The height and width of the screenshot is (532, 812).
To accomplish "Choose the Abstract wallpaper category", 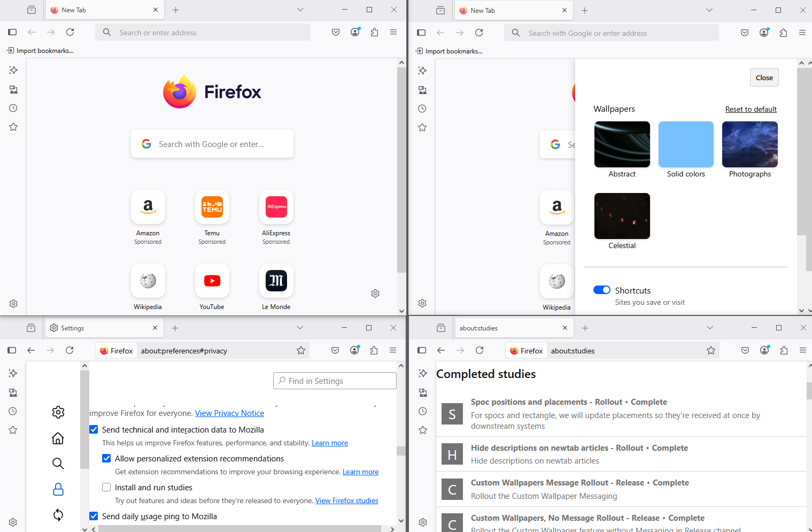I will click(x=622, y=144).
